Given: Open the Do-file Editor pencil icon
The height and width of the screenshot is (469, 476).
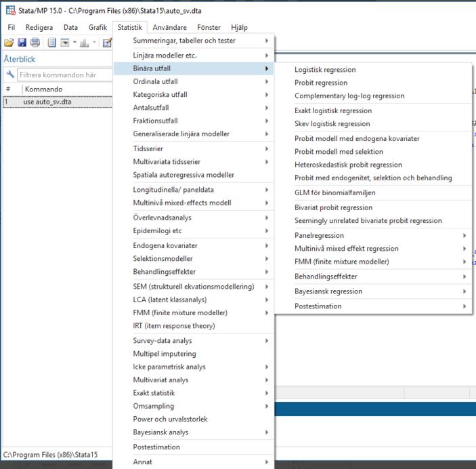Looking at the screenshot, I should (x=108, y=43).
